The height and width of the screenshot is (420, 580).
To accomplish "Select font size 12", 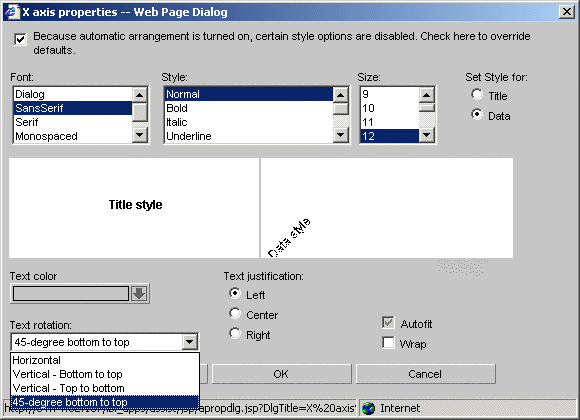I will [x=390, y=136].
